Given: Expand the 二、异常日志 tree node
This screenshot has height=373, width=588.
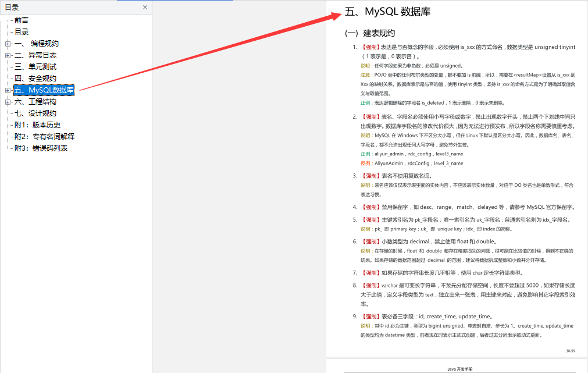Looking at the screenshot, I should point(8,55).
